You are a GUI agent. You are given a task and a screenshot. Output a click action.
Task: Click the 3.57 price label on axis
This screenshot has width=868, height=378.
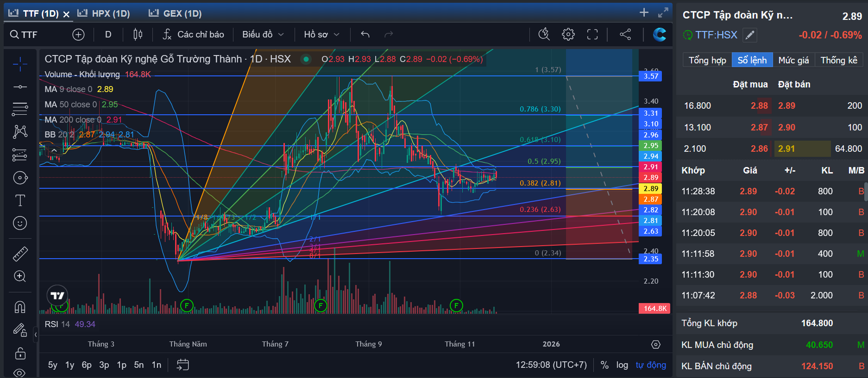[x=651, y=76]
